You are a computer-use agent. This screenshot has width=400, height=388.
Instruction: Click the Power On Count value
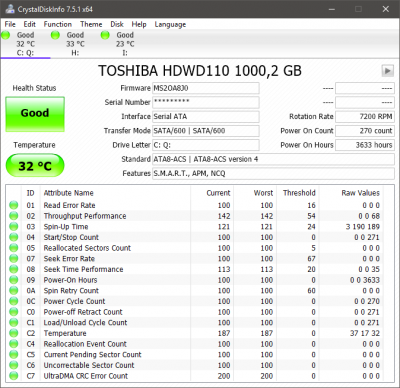tap(365, 131)
